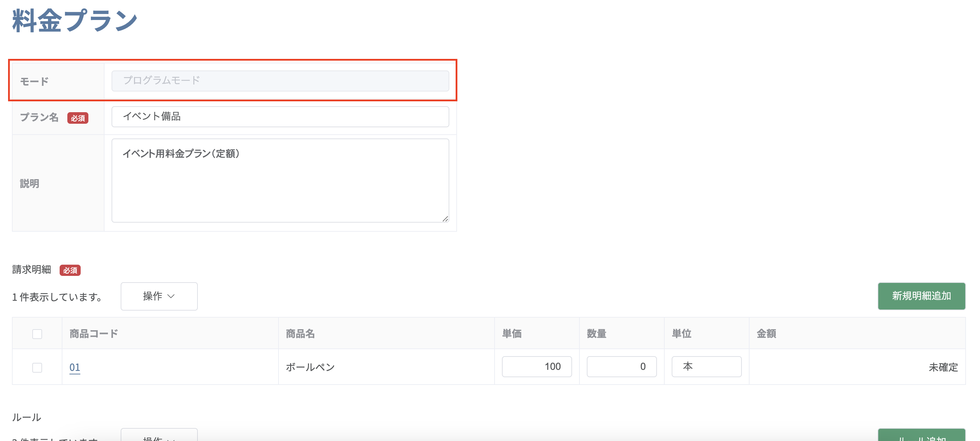Image resolution: width=980 pixels, height=441 pixels.
Task: Click the ルール section heading
Action: point(27,417)
